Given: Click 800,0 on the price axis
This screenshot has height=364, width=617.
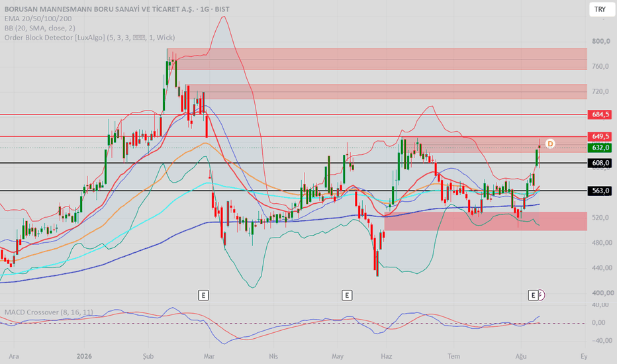Looking at the screenshot, I should tap(601, 41).
